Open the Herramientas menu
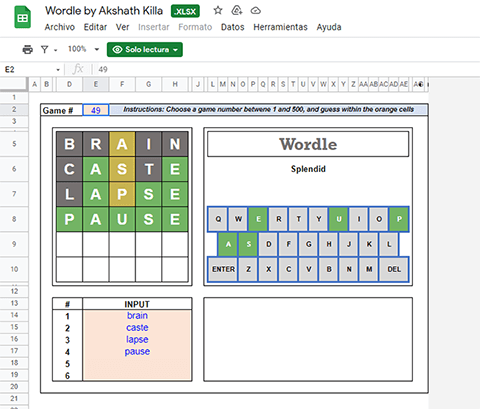Viewport: 480px width, 409px height. click(280, 27)
